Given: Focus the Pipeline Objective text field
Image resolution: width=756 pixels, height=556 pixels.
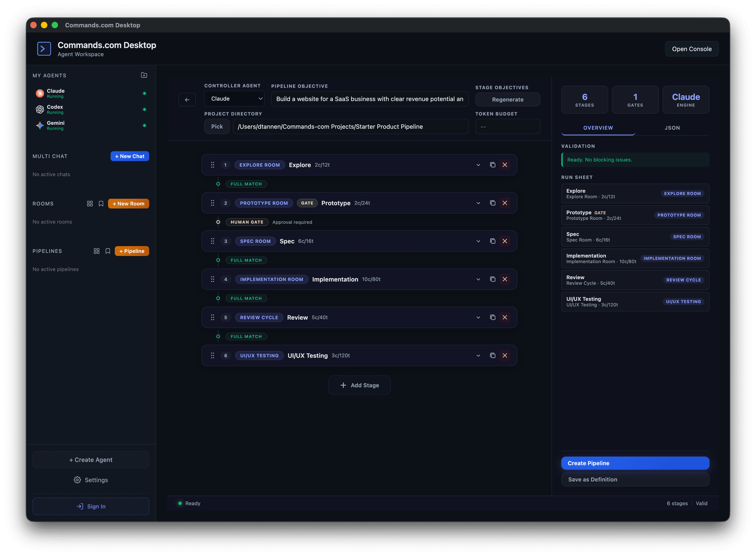Looking at the screenshot, I should tap(370, 99).
